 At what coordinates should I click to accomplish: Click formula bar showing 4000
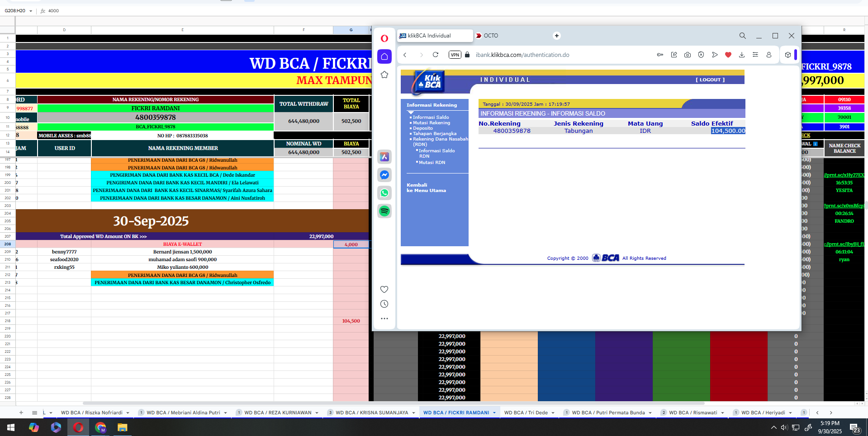click(x=53, y=11)
